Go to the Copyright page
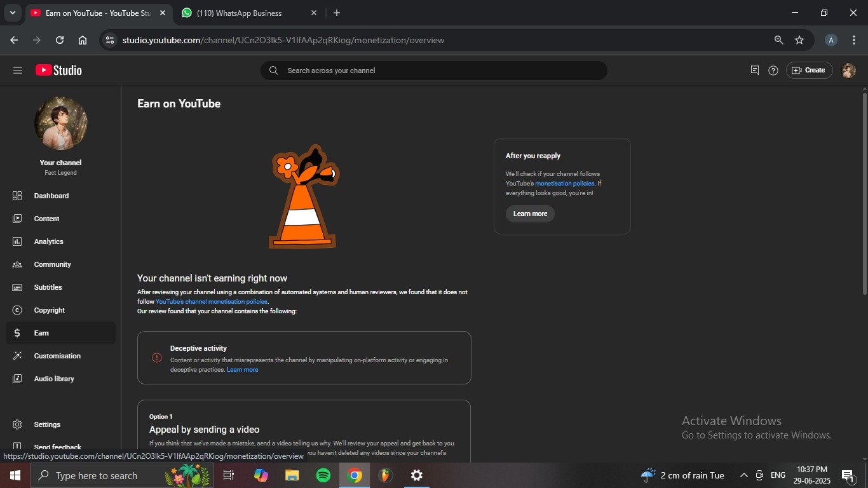Viewport: 868px width, 488px height. pyautogui.click(x=60, y=310)
